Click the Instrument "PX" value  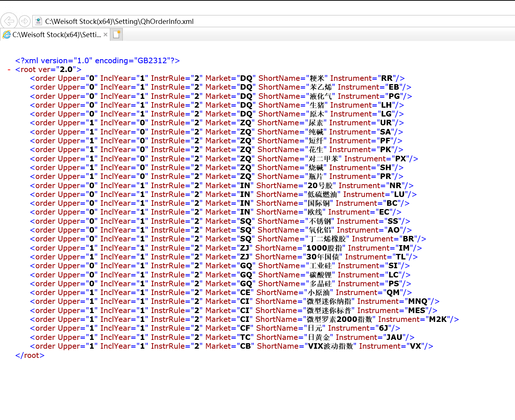(x=400, y=159)
